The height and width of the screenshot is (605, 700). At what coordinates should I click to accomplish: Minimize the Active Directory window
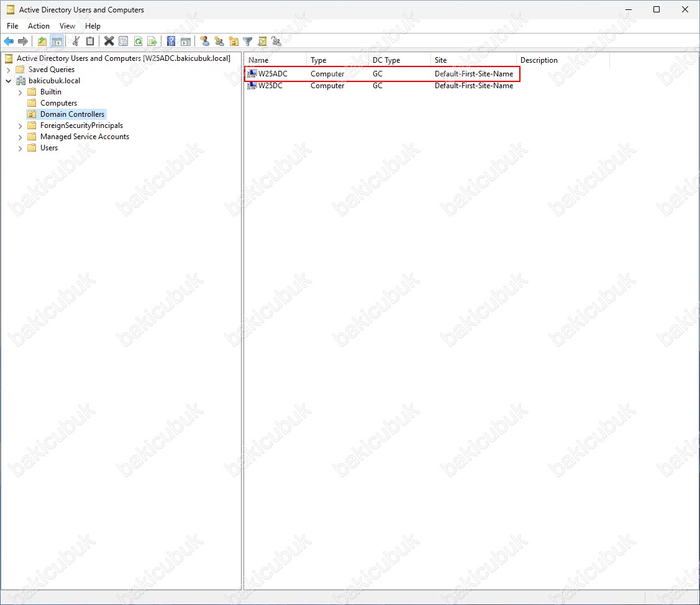[x=629, y=9]
